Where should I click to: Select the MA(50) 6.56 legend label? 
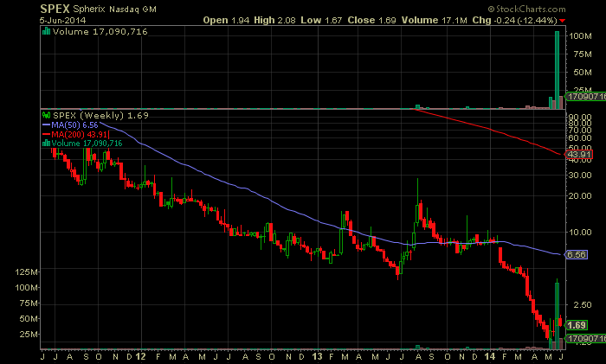point(74,125)
